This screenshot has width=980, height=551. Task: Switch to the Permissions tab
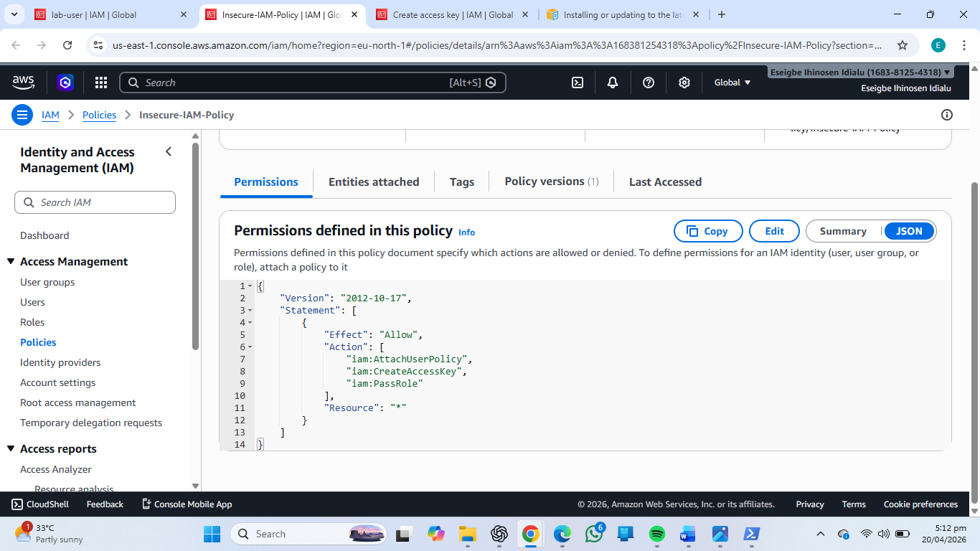[x=266, y=182]
